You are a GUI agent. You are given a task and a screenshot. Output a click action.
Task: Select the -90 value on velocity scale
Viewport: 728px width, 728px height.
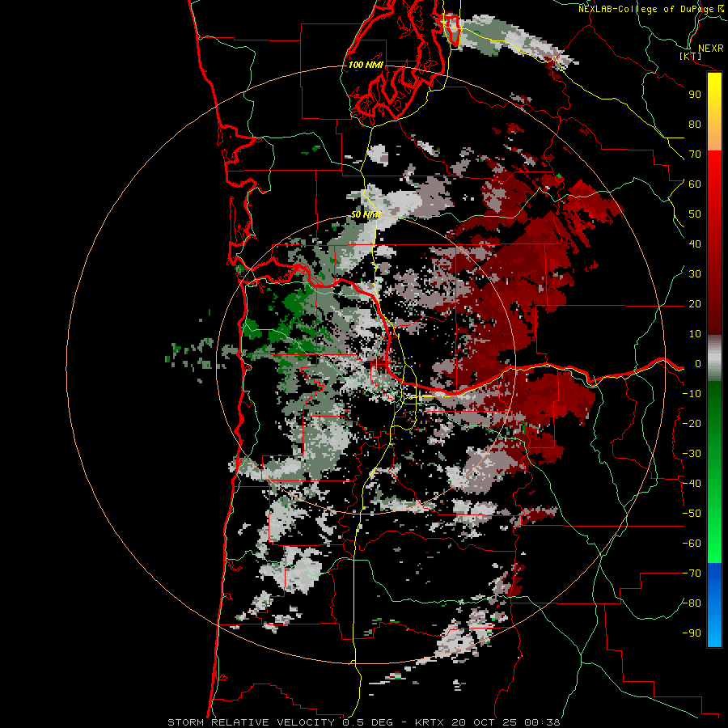coord(692,633)
